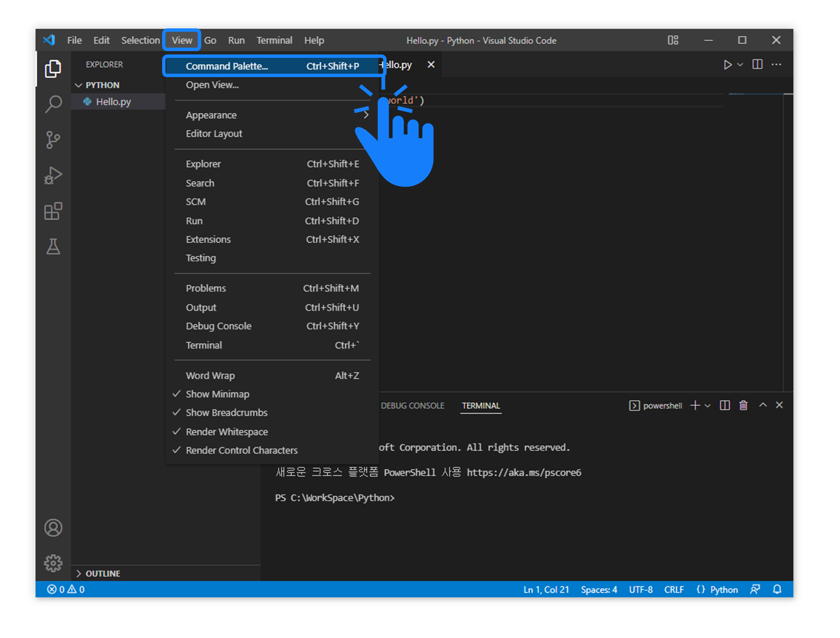Open the Explorer activity bar icon

coord(53,69)
